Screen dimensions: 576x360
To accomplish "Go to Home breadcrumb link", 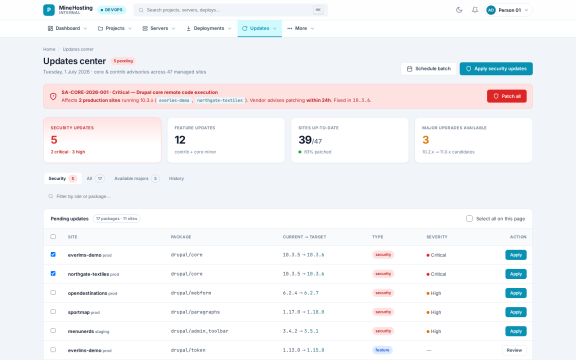I will click(49, 49).
